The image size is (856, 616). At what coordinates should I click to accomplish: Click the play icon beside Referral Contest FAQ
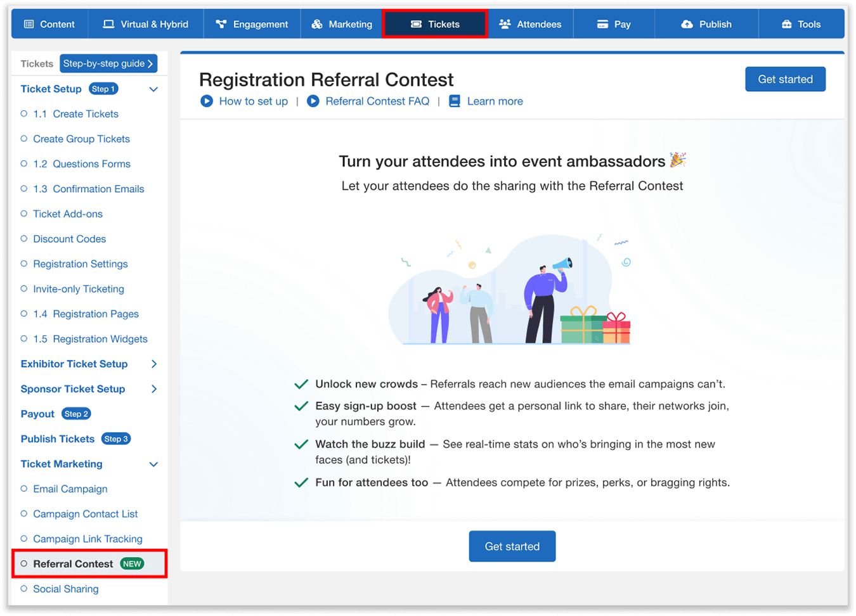[313, 101]
